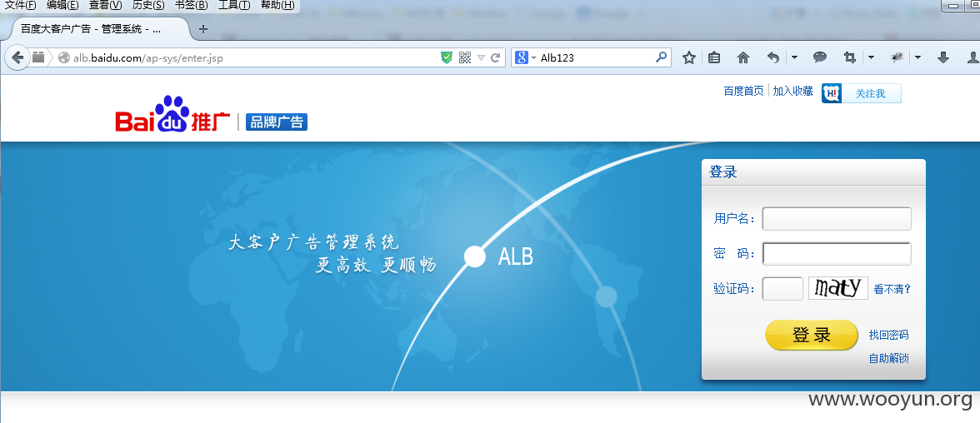Image resolution: width=980 pixels, height=423 pixels.
Task: Click the 关注我 follow button
Action: (862, 94)
